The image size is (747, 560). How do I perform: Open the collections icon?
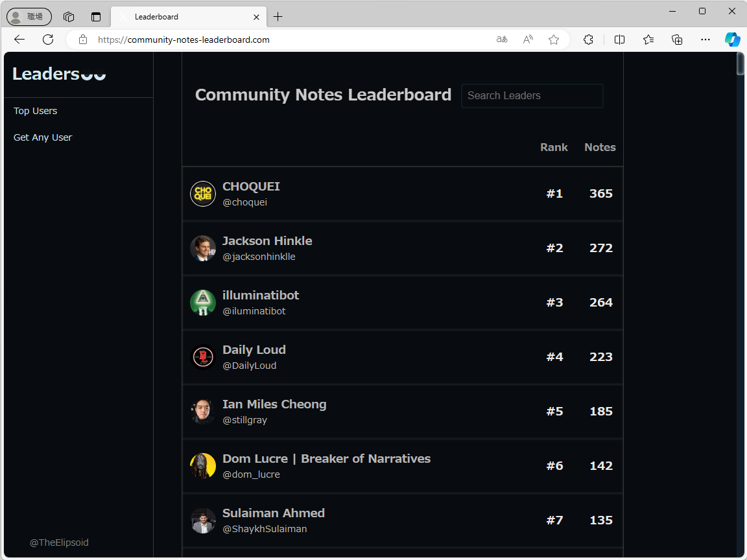point(677,40)
